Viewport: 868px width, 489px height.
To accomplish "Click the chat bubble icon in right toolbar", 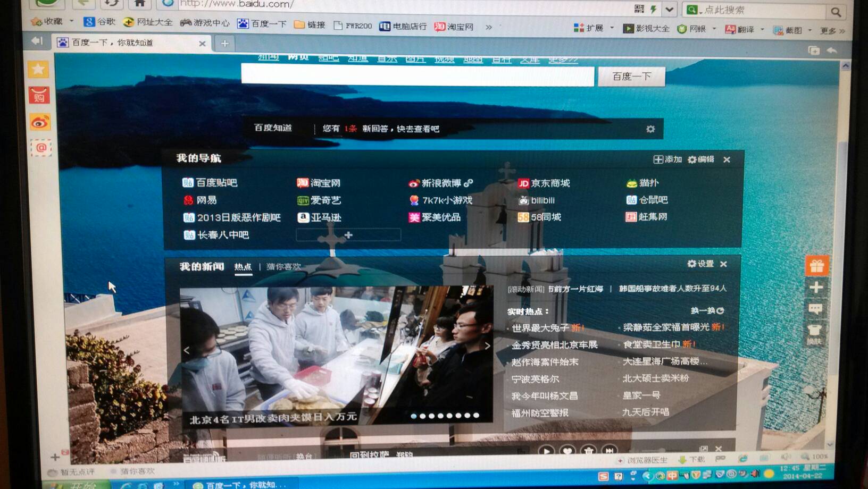I will click(815, 309).
